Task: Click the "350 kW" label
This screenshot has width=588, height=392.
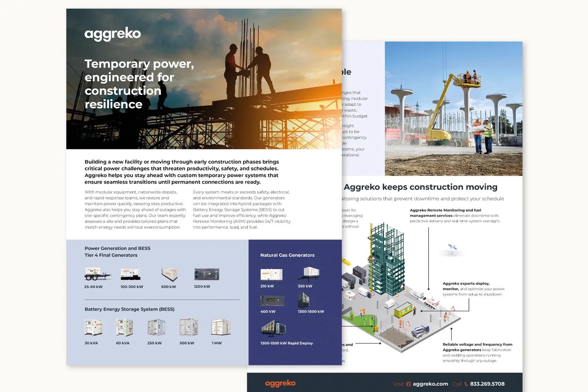Action: [305, 286]
